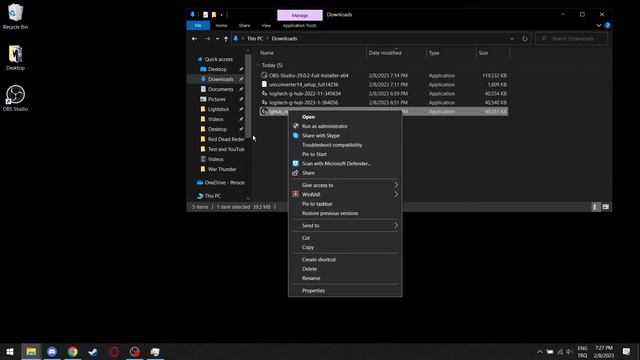Open File Explorer from the taskbar
The width and height of the screenshot is (640, 360).
pos(31,351)
